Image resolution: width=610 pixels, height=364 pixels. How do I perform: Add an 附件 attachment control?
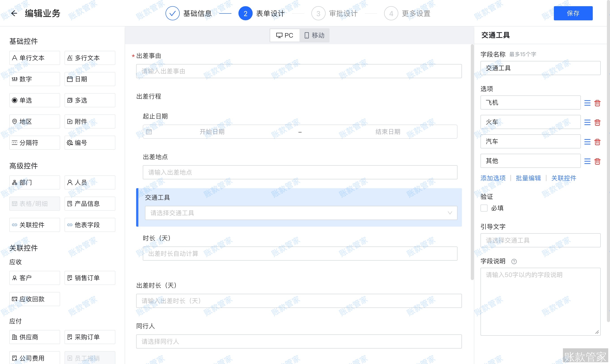coord(90,121)
